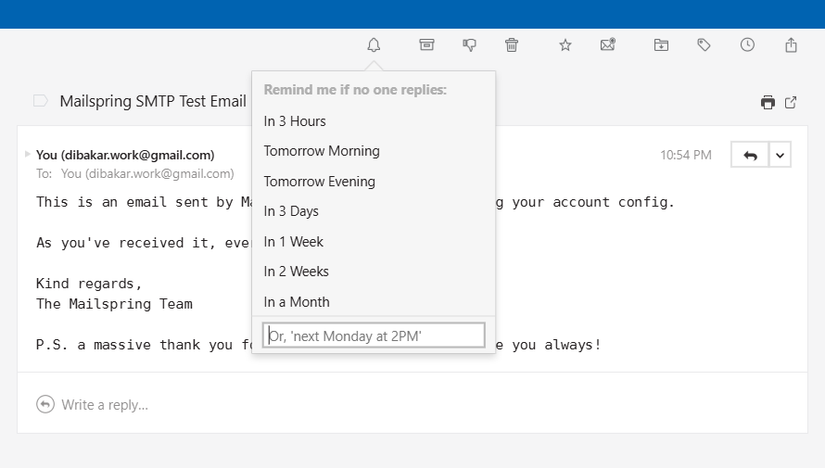This screenshot has height=468, width=825.
Task: Select Tomorrow Morning reminder
Action: [x=374, y=151]
